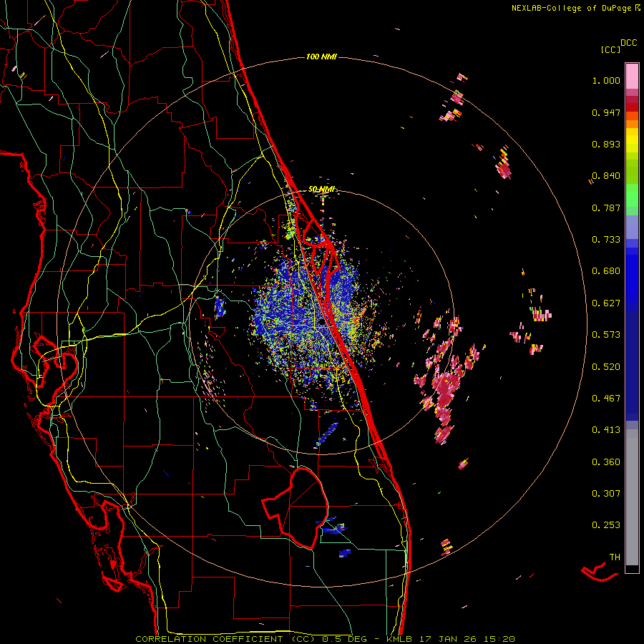
Task: Click the 15:20 time stamp
Action: 501,639
